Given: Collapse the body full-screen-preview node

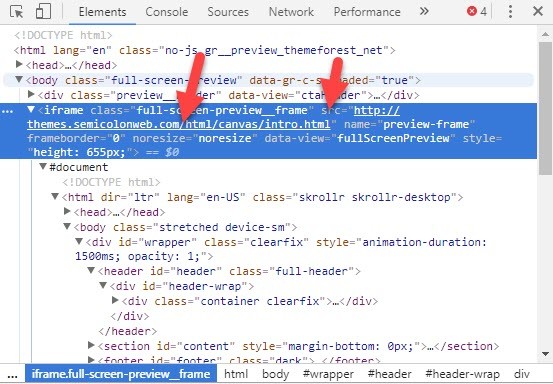Looking at the screenshot, I should pos(19,79).
